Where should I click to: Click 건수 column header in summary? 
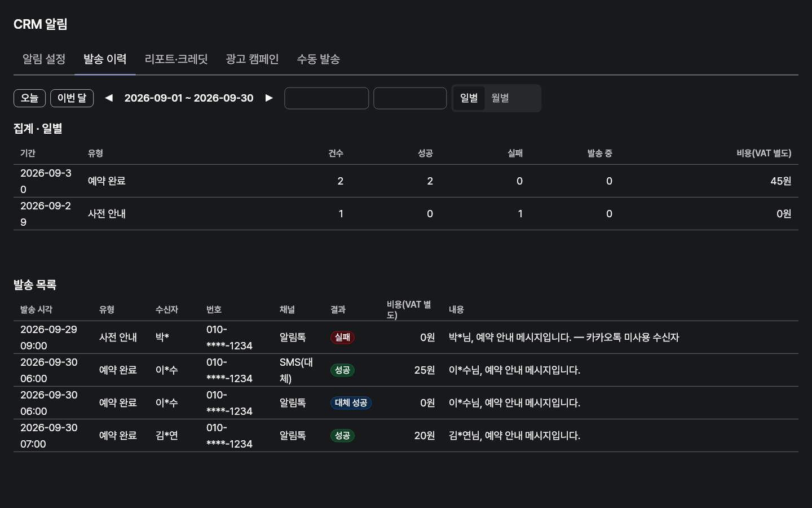pos(336,154)
